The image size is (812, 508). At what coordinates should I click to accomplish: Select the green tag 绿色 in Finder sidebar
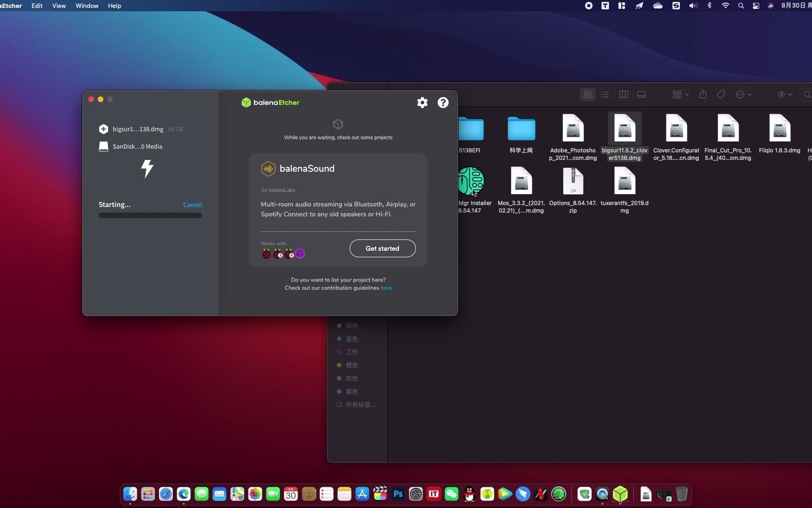coord(347,325)
